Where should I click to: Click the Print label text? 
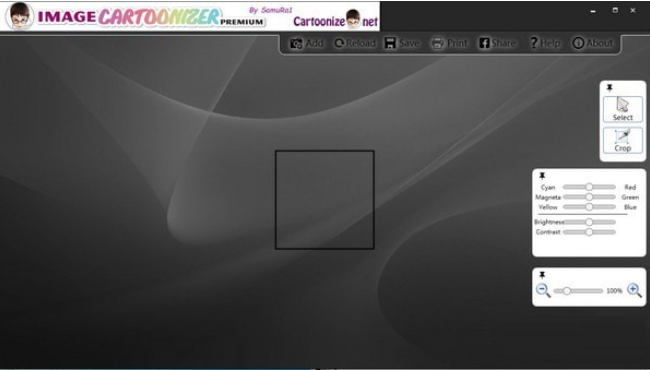click(x=457, y=43)
